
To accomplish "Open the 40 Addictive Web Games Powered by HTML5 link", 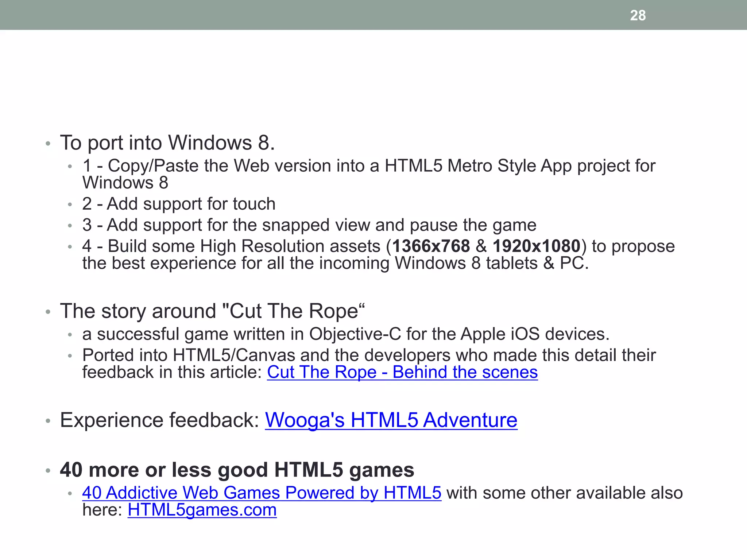I will pyautogui.click(x=262, y=493).
